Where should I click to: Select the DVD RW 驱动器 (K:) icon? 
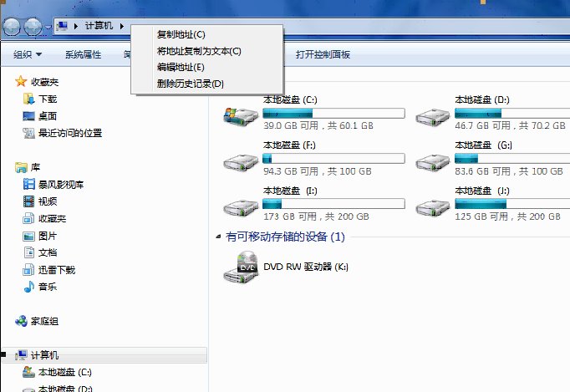(x=241, y=267)
